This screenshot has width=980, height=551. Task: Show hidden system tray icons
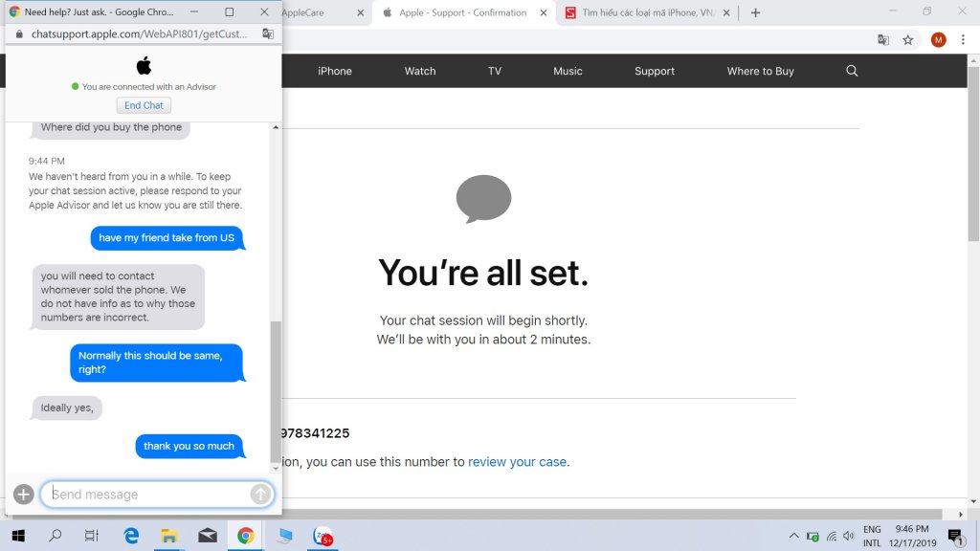pyautogui.click(x=793, y=536)
